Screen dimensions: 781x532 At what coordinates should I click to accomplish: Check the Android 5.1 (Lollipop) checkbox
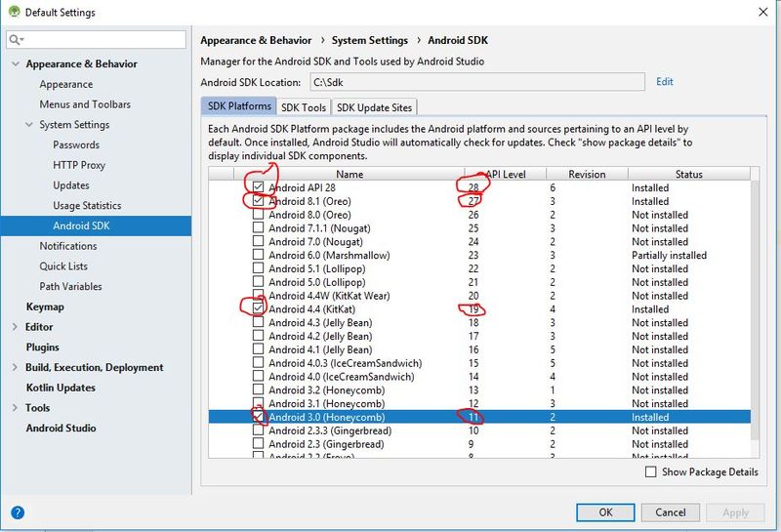coord(258,267)
